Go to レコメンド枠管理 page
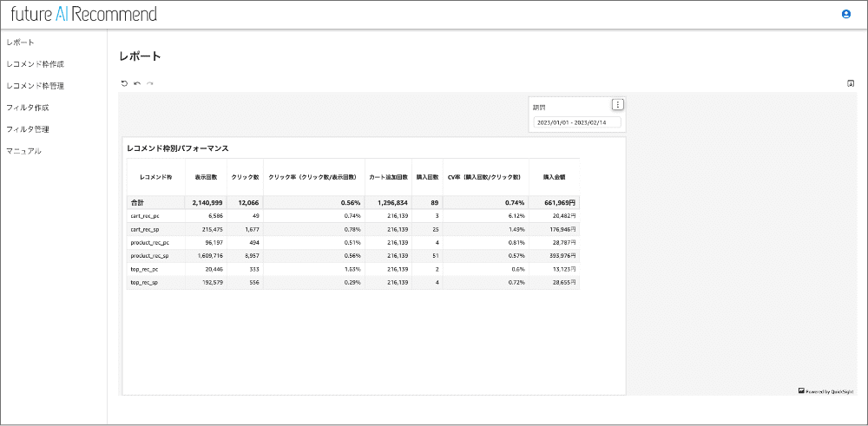The height and width of the screenshot is (426, 868). pyautogui.click(x=35, y=86)
